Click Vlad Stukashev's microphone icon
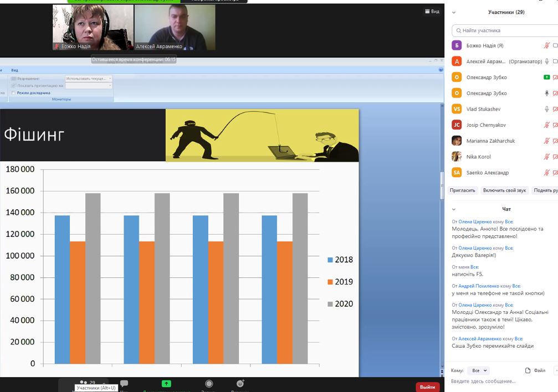 pyautogui.click(x=546, y=109)
